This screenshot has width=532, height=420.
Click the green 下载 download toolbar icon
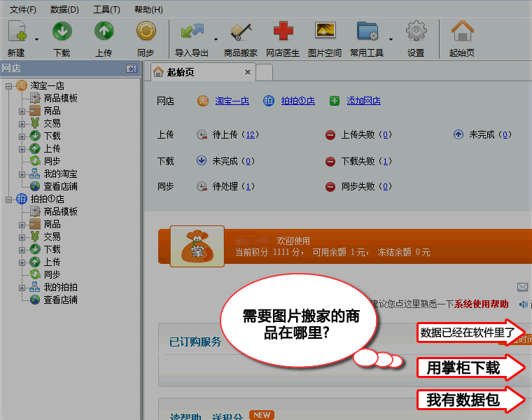[62, 31]
